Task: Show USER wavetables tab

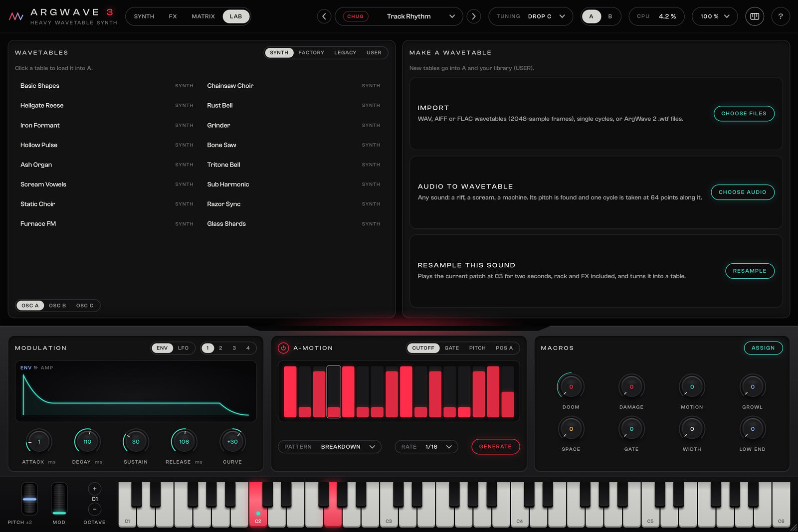Action: 374,52
